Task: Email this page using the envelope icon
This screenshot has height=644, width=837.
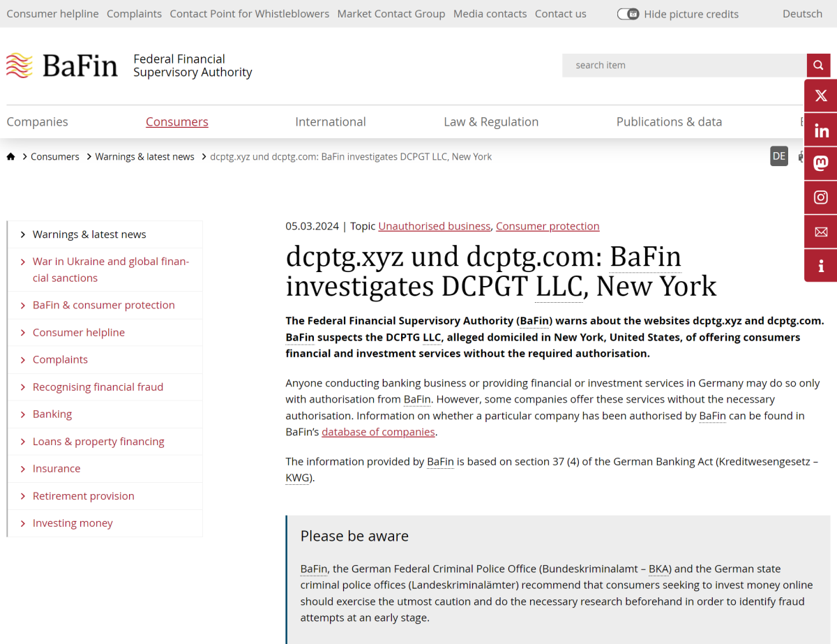Action: click(x=820, y=231)
